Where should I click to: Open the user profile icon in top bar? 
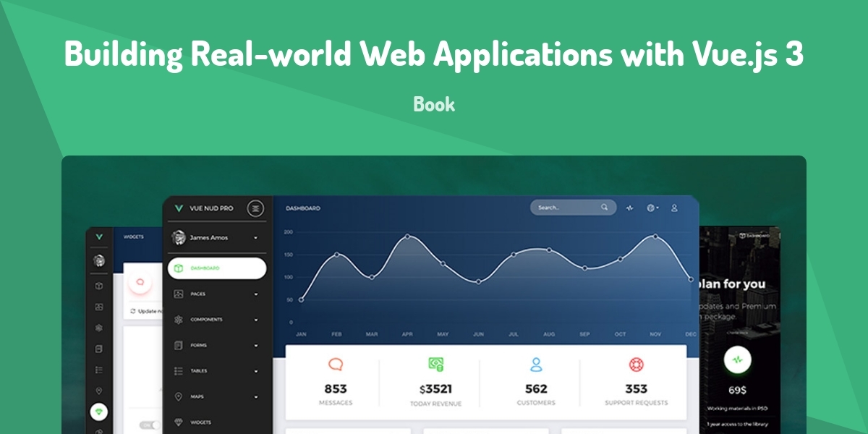click(x=674, y=208)
